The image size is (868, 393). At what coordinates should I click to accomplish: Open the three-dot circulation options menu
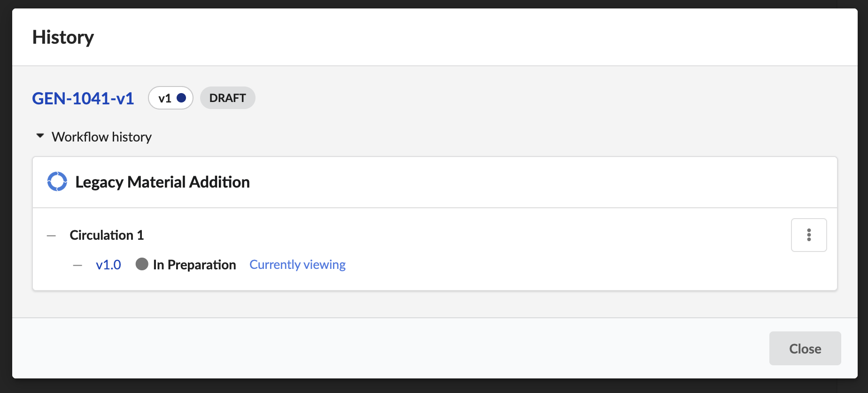[x=809, y=235]
